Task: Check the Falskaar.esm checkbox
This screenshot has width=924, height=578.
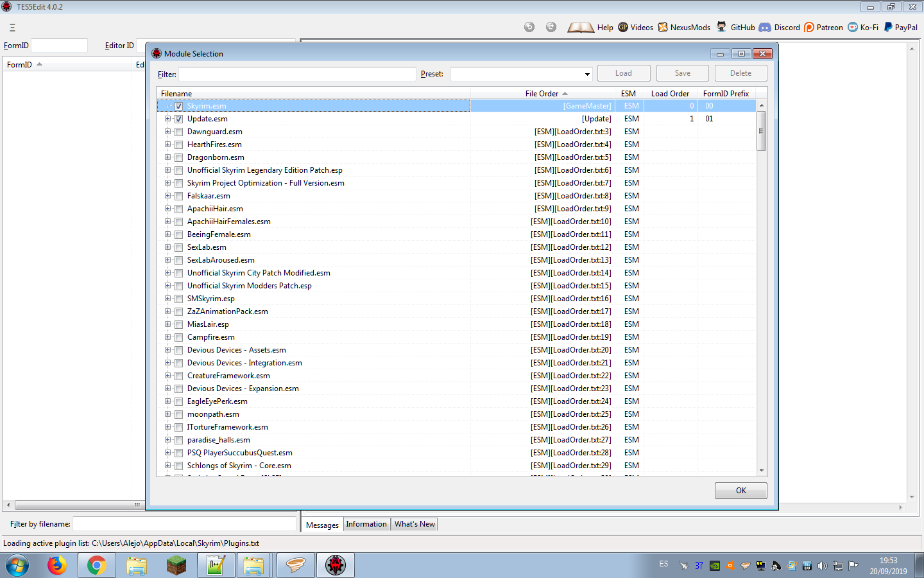Action: pos(179,197)
